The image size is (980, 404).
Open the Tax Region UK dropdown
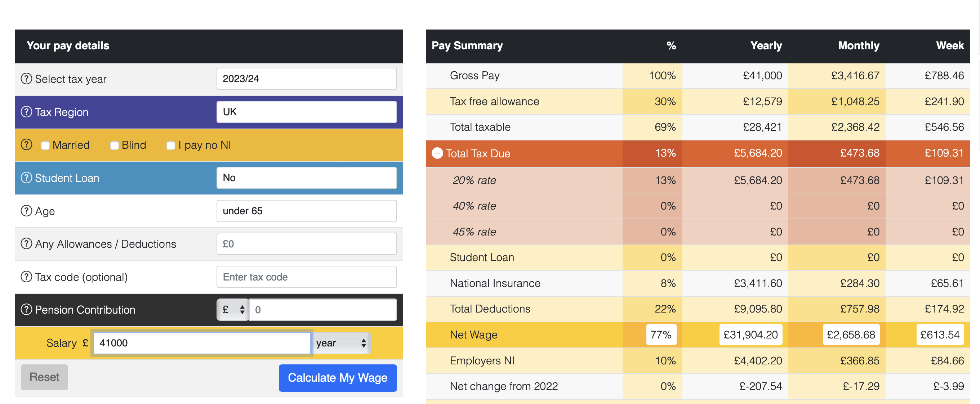click(x=306, y=112)
